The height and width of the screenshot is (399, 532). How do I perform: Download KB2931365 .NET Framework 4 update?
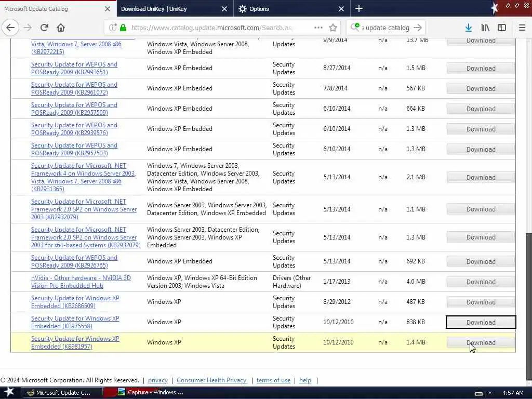tap(481, 178)
